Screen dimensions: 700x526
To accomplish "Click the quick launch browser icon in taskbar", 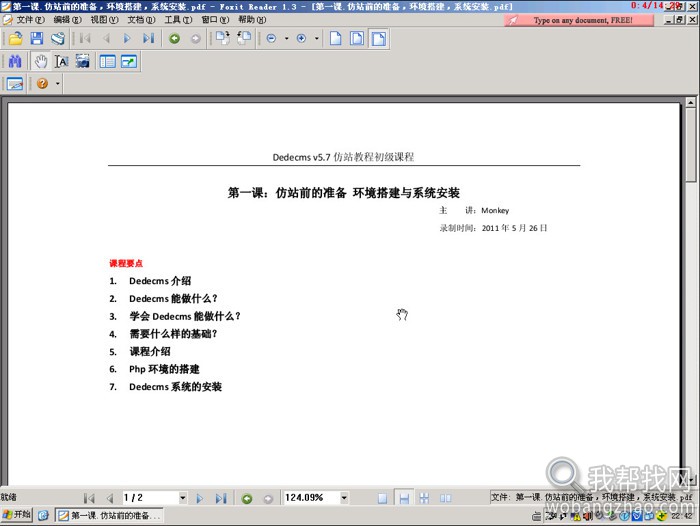I will tap(43, 516).
